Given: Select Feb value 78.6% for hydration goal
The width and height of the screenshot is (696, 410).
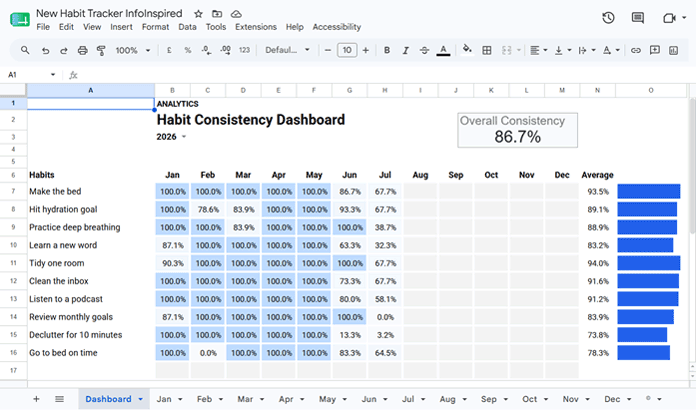Looking at the screenshot, I should [x=208, y=209].
